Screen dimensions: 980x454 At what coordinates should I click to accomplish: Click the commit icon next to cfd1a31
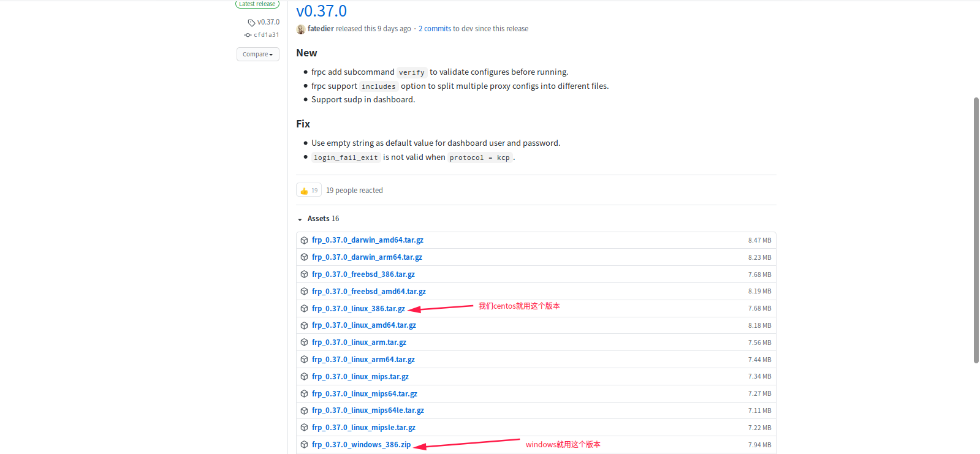pyautogui.click(x=248, y=35)
